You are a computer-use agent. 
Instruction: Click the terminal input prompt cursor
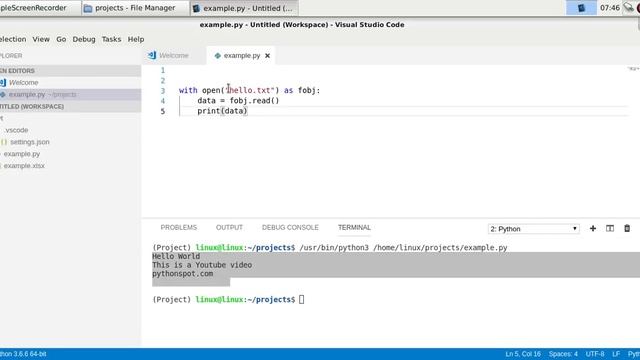pyautogui.click(x=301, y=300)
